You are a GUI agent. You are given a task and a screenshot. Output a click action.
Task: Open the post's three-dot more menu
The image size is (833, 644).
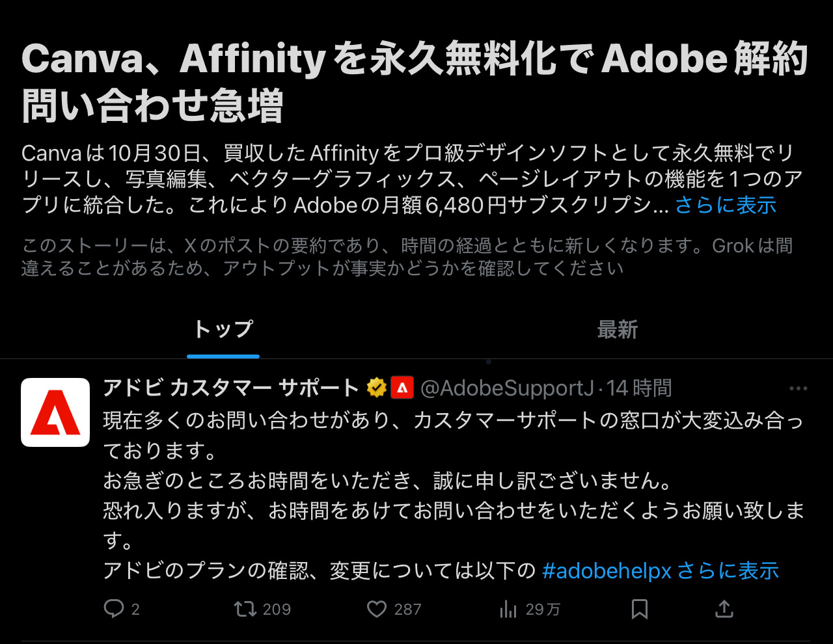tap(798, 388)
